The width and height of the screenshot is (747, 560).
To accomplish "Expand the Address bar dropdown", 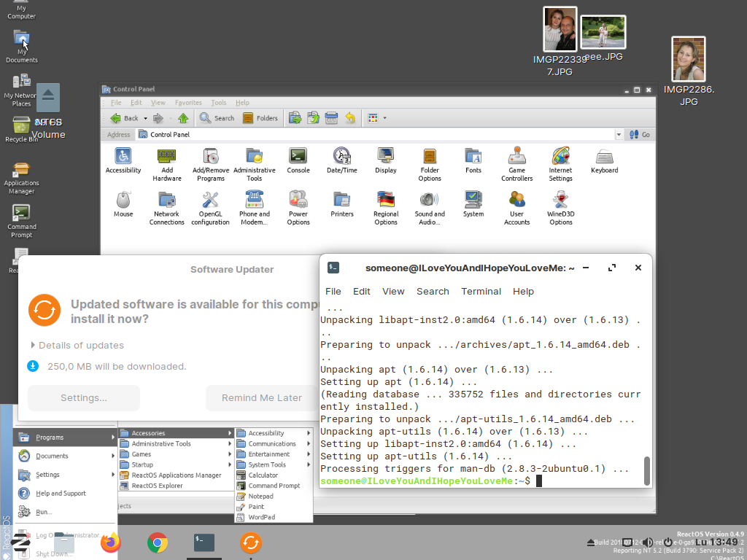I will 619,135.
